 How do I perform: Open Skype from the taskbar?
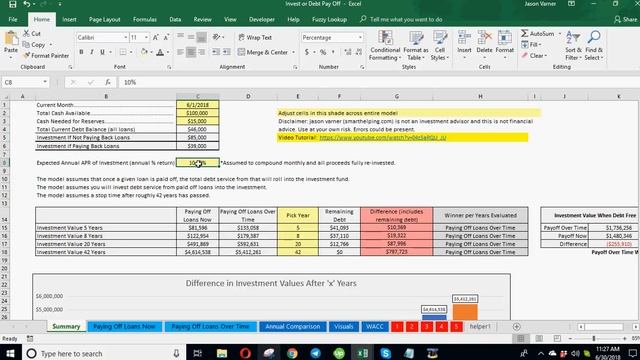[385, 353]
